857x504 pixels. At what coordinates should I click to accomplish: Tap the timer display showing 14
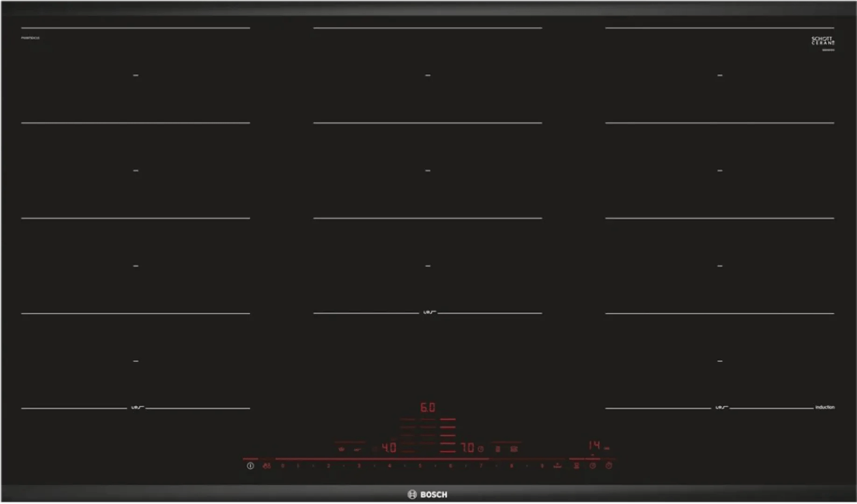[594, 445]
